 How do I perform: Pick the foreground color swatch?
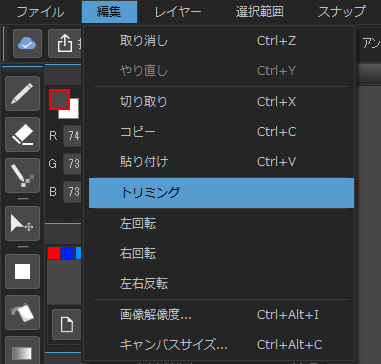click(59, 99)
